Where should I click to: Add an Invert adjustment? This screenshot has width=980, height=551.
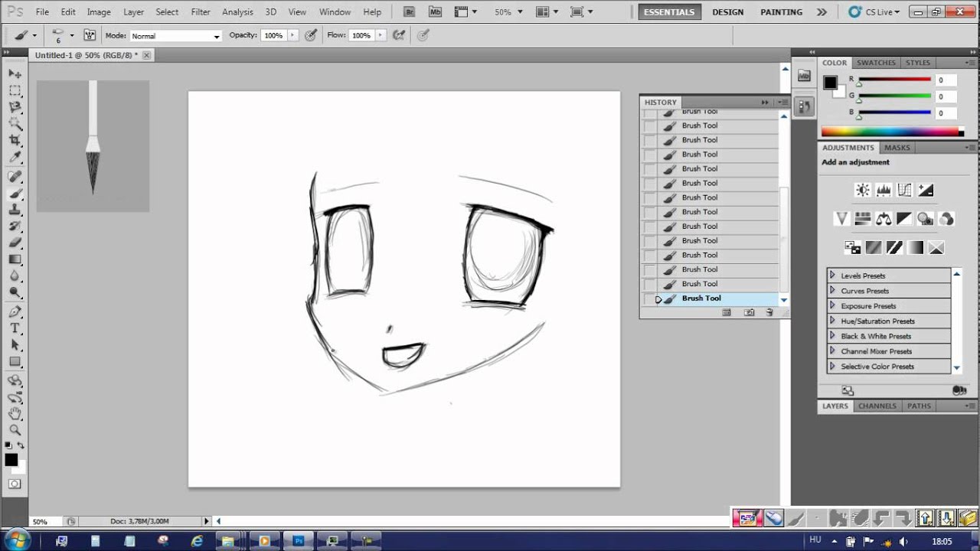853,248
